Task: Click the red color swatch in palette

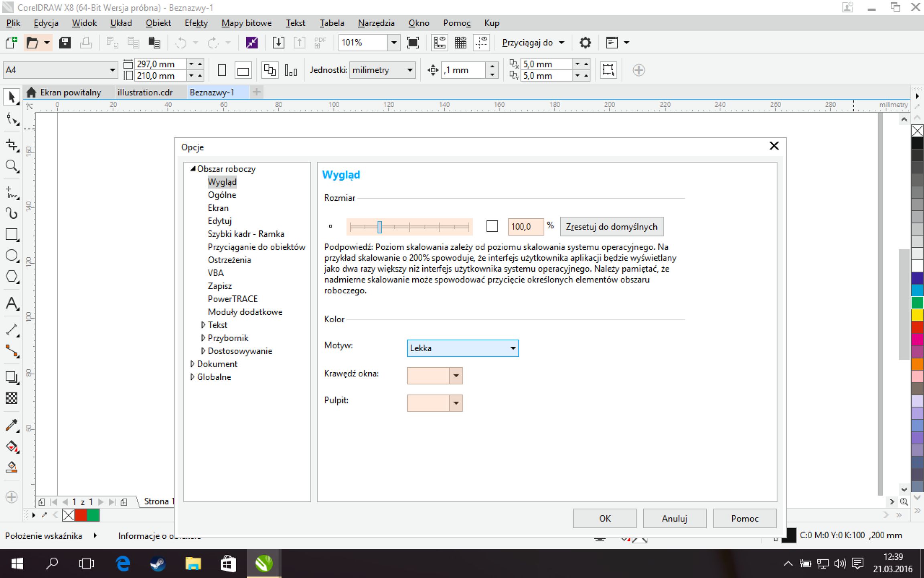Action: [x=917, y=327]
